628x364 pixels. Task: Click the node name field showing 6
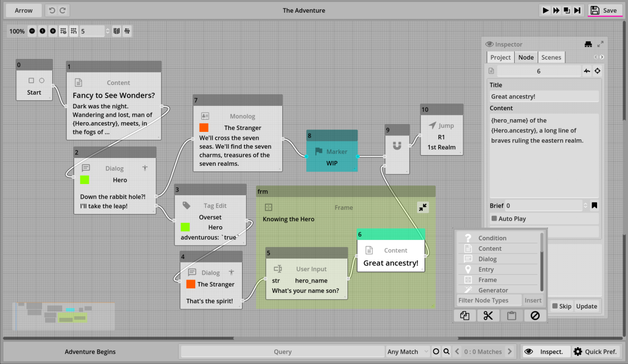click(x=539, y=71)
